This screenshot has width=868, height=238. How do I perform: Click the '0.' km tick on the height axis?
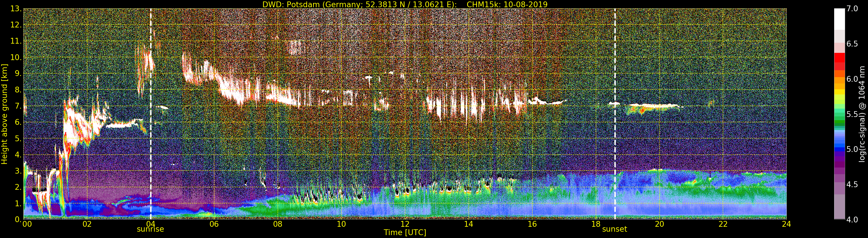[18, 219]
